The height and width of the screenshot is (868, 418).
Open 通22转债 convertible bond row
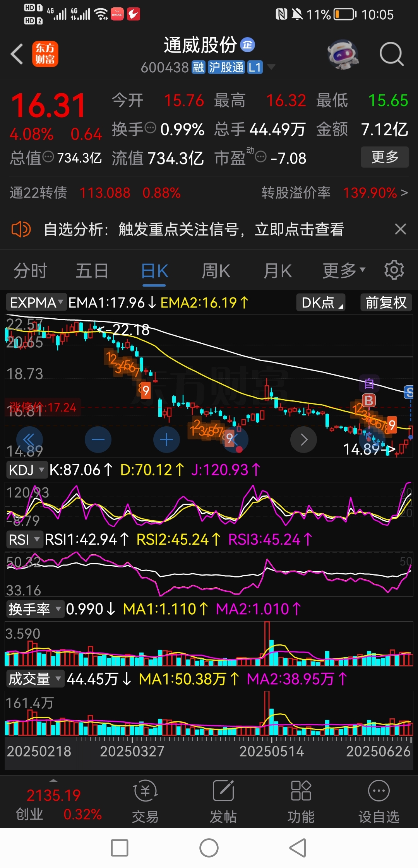pos(95,193)
